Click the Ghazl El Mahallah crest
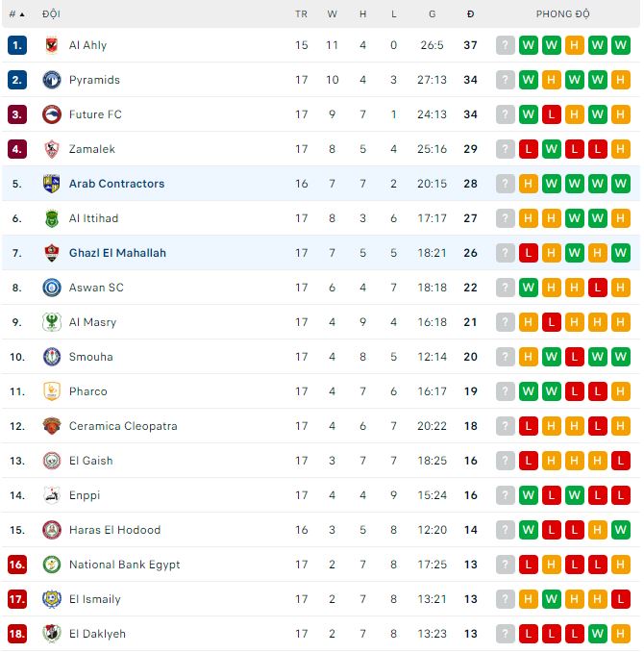The height and width of the screenshot is (653, 644). click(x=51, y=253)
